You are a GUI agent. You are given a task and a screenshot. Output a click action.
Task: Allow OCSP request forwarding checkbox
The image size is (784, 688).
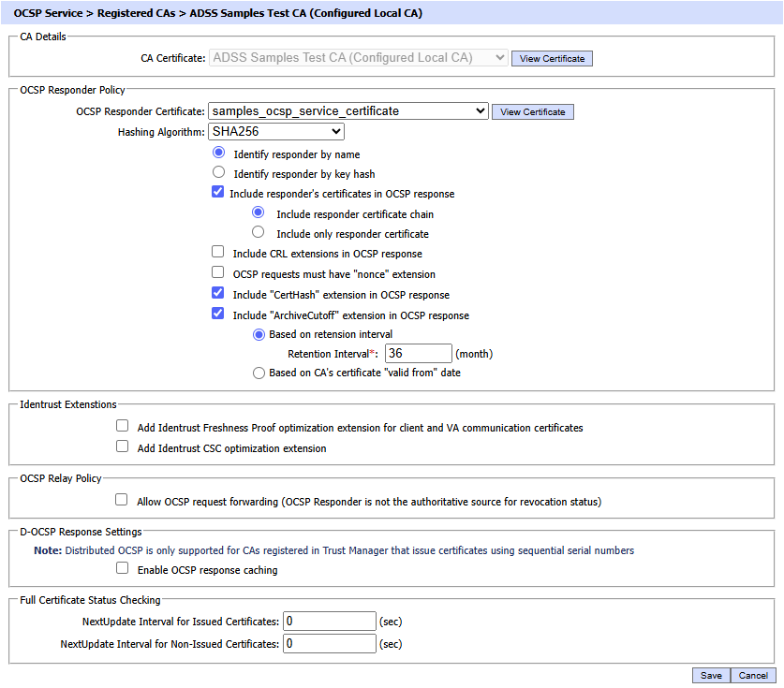(123, 501)
